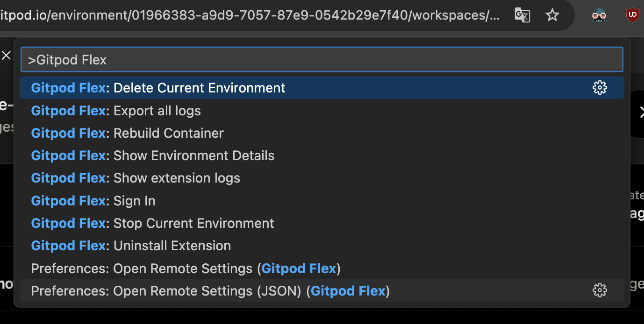
Task: Click the right chevron arrow at the right edge
Action: tap(641, 112)
